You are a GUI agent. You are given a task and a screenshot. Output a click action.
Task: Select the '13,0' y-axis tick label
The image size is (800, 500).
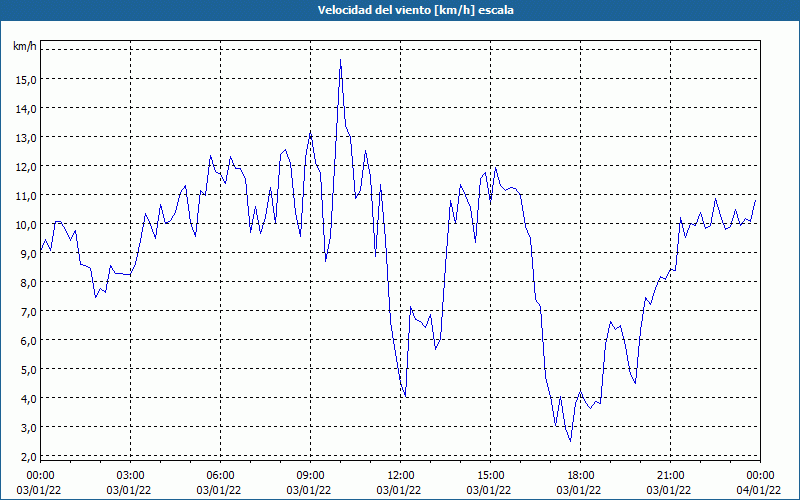(x=26, y=138)
